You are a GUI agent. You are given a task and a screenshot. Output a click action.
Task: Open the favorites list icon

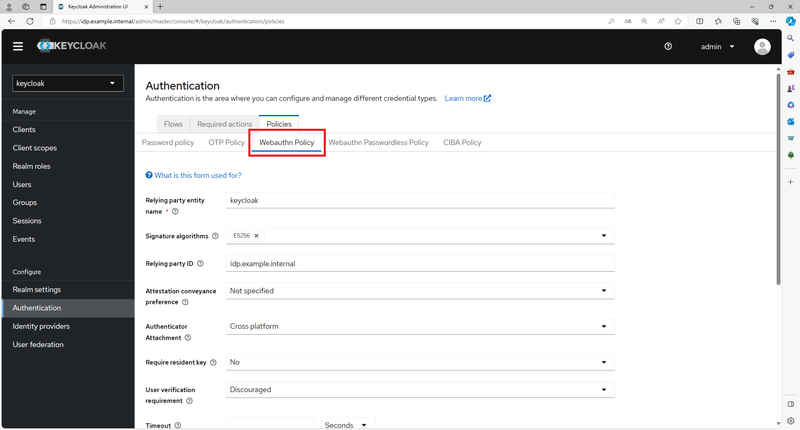(x=718, y=21)
